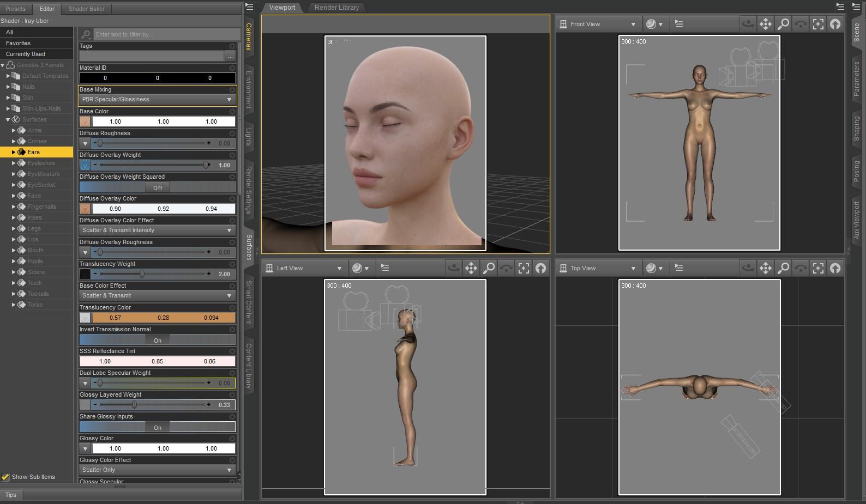Viewport: 866px width, 504px height.
Task: Click the frame selection icon in Front View
Action: [818, 24]
